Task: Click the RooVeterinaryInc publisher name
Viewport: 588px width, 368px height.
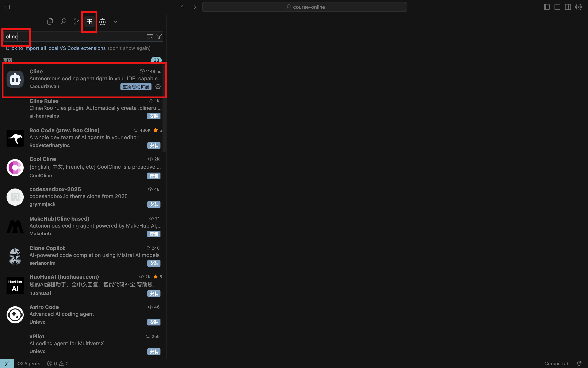Action: click(x=50, y=145)
